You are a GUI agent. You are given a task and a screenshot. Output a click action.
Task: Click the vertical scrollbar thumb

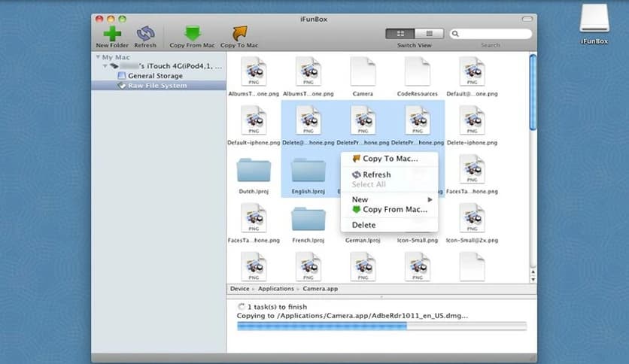[533, 93]
